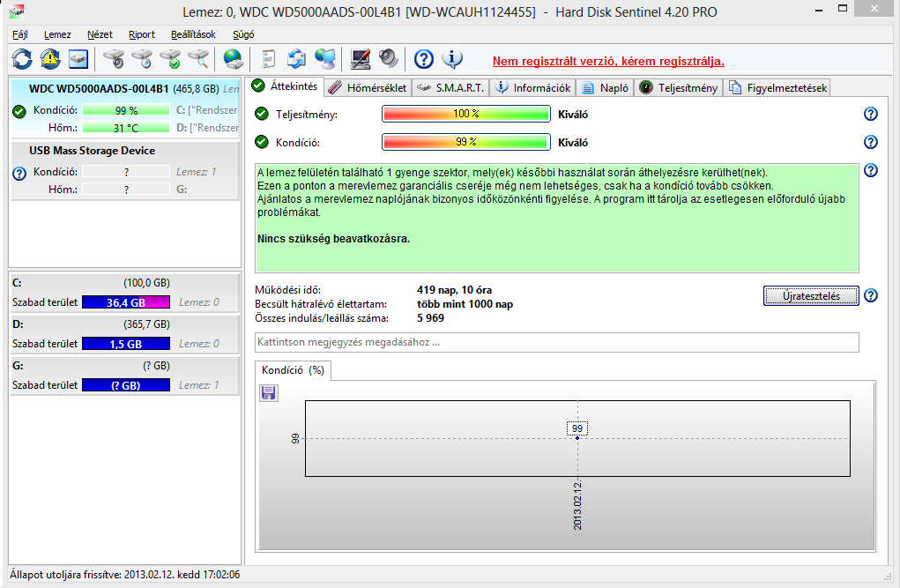Click the 419 nap, 10 óra value
This screenshot has width=900, height=588.
(454, 290)
